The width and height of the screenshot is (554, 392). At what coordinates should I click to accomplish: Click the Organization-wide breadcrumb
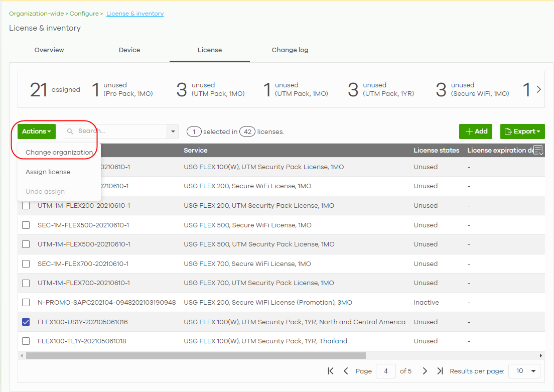[37, 14]
